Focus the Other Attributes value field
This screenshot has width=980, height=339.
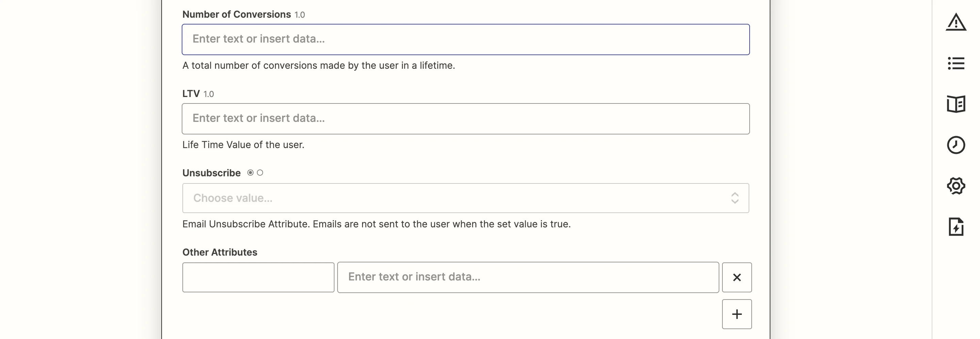click(528, 277)
